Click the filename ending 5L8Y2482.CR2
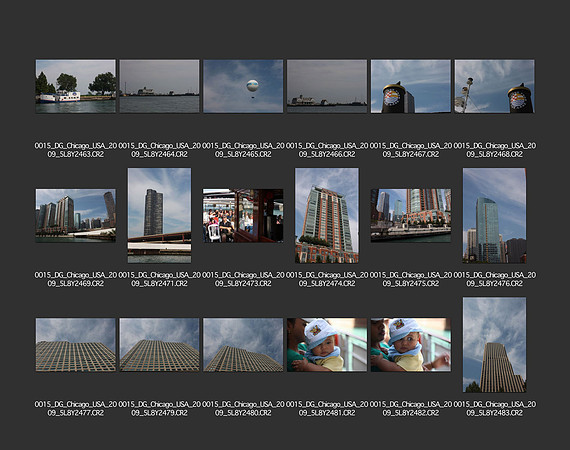570x450 pixels. pos(411,409)
